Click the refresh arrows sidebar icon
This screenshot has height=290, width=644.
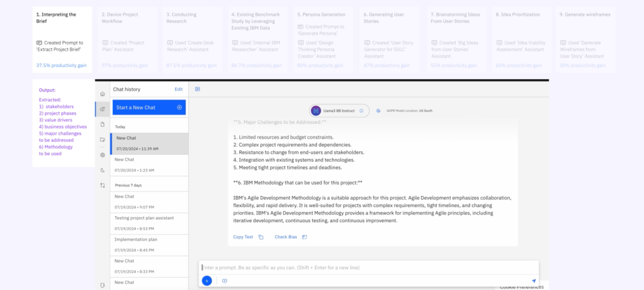point(103,185)
